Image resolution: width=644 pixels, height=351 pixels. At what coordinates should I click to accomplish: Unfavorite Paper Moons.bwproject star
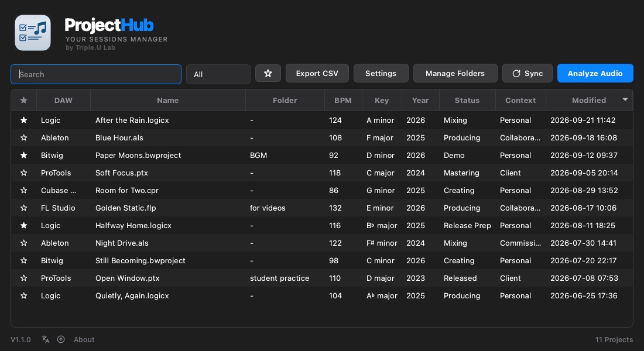[x=24, y=155]
